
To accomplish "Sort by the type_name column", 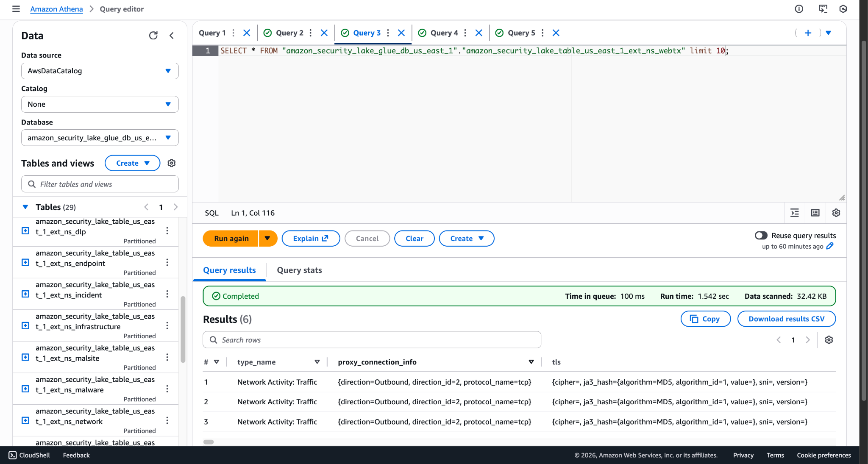I will [x=317, y=362].
